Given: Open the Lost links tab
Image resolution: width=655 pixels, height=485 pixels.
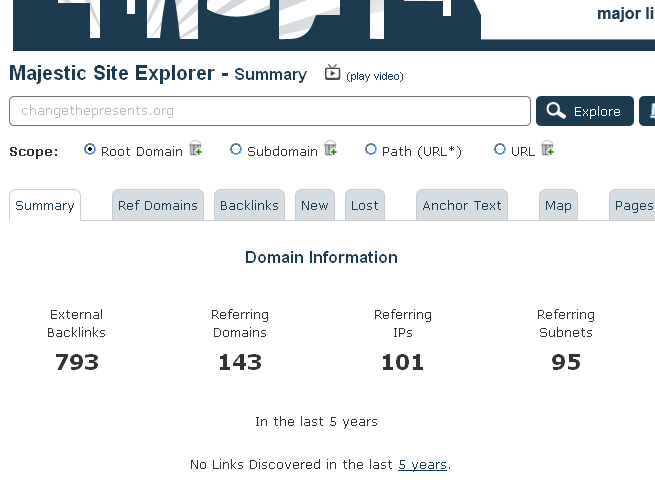Looking at the screenshot, I should (365, 205).
